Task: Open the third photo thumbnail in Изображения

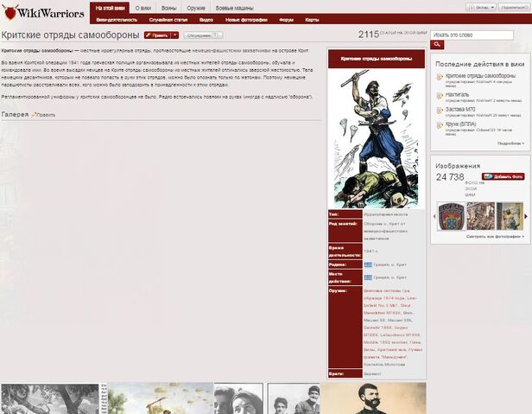Action: [510, 216]
